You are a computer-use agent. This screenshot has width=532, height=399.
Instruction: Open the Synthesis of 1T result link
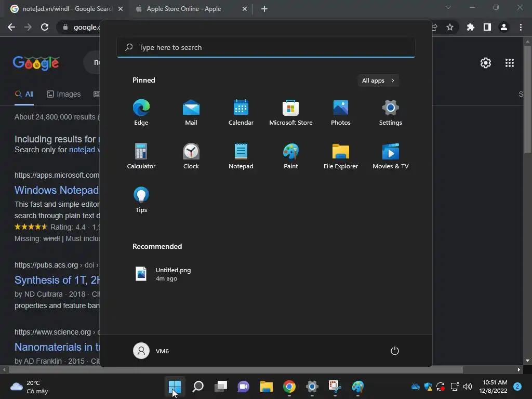pos(57,280)
